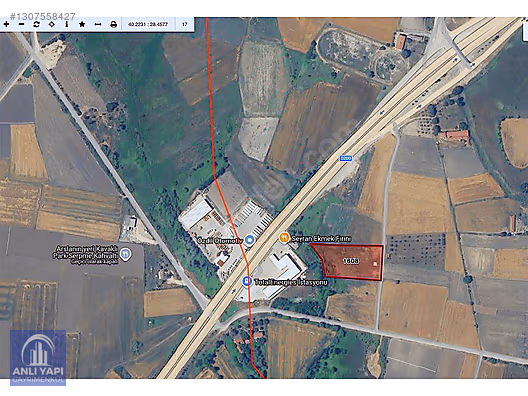Select the red parcel labeled 1608
This screenshot has height=396, width=528.
coord(350,262)
